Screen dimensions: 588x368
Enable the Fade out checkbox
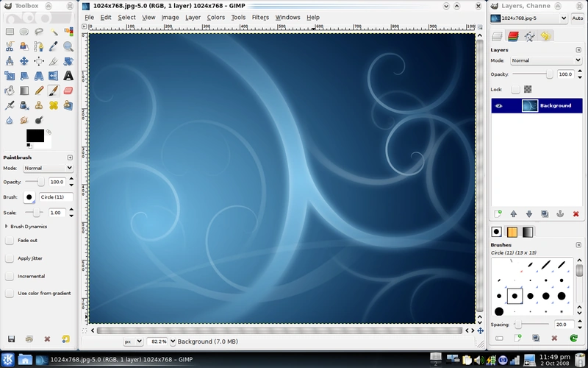[x=10, y=241]
